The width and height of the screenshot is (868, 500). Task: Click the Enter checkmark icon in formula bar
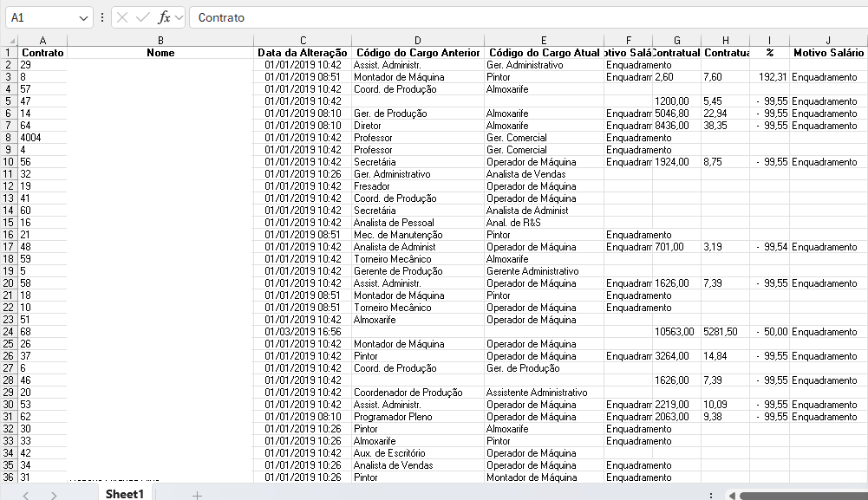142,17
